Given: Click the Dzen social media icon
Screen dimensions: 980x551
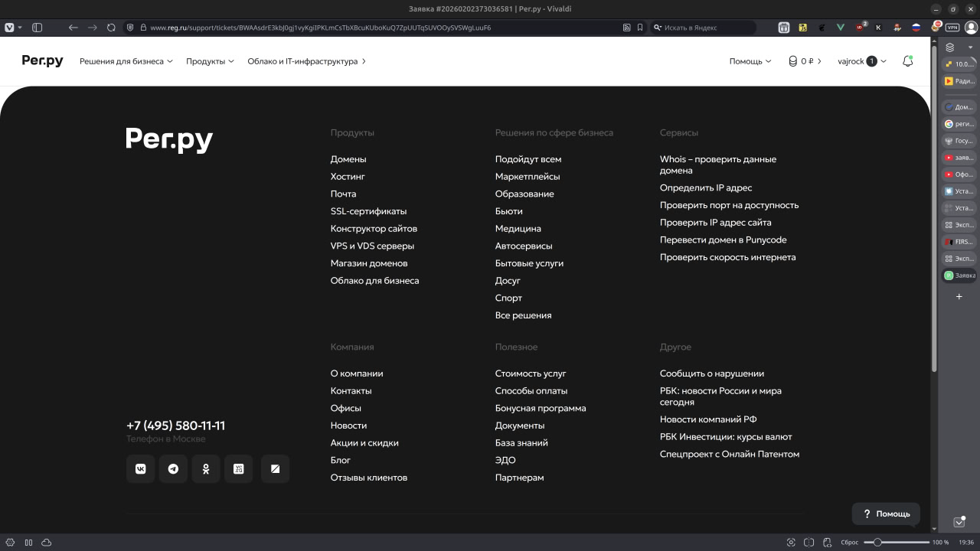Looking at the screenshot, I should click(275, 468).
